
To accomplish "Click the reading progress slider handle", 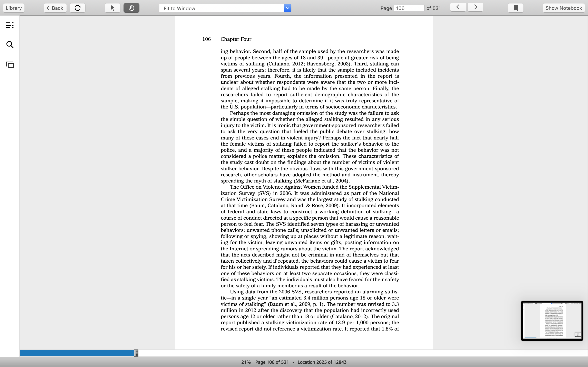I will click(x=136, y=353).
